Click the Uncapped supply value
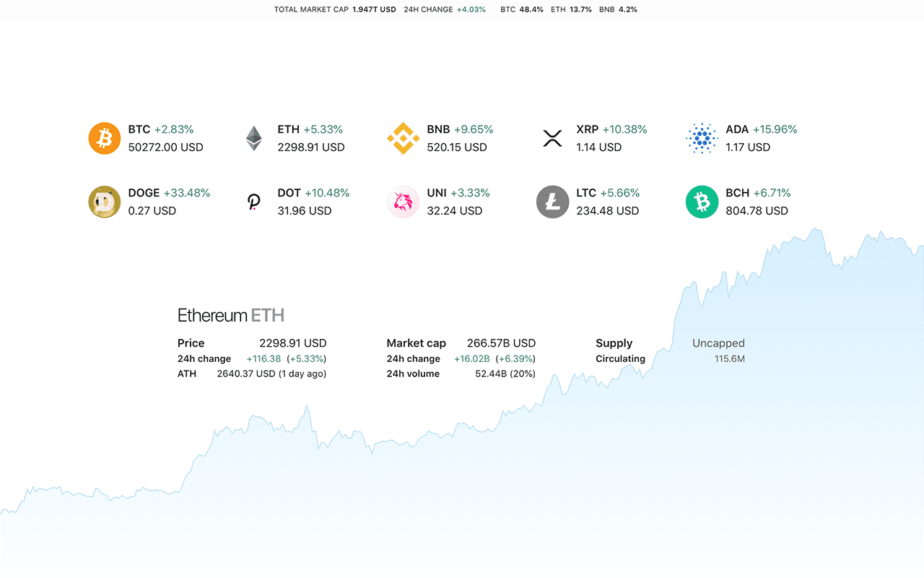This screenshot has height=578, width=924. point(718,343)
